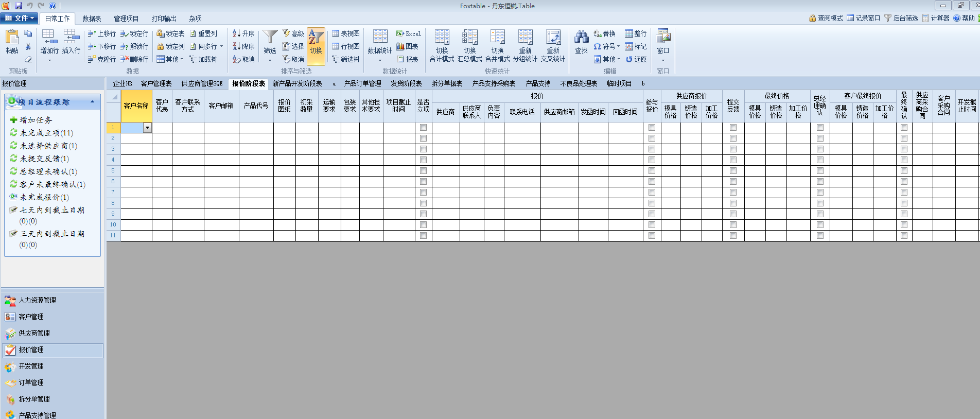This screenshot has height=419, width=980.
Task: Open the 客户名称 dropdown in row 1
Action: click(147, 128)
